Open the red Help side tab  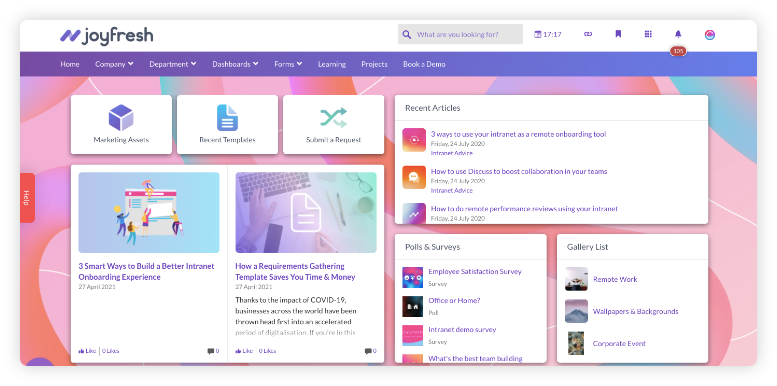[27, 198]
